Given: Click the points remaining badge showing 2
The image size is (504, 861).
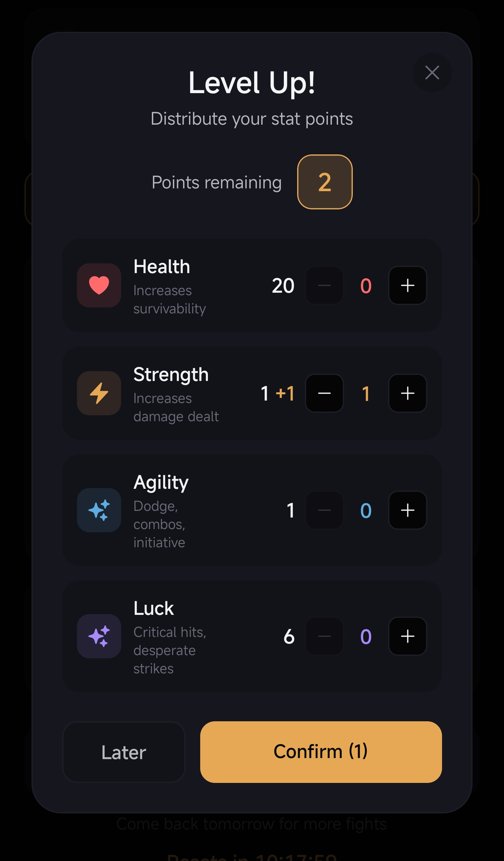Looking at the screenshot, I should tap(324, 182).
